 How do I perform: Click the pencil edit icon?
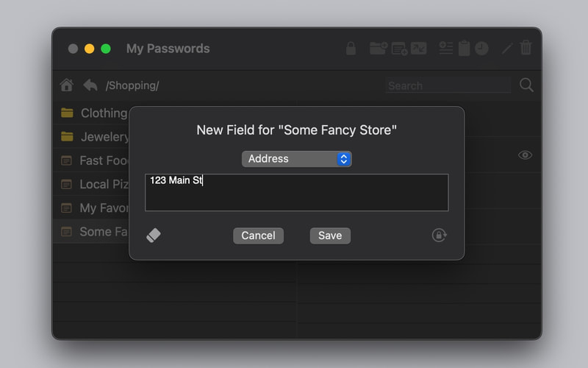coord(507,49)
